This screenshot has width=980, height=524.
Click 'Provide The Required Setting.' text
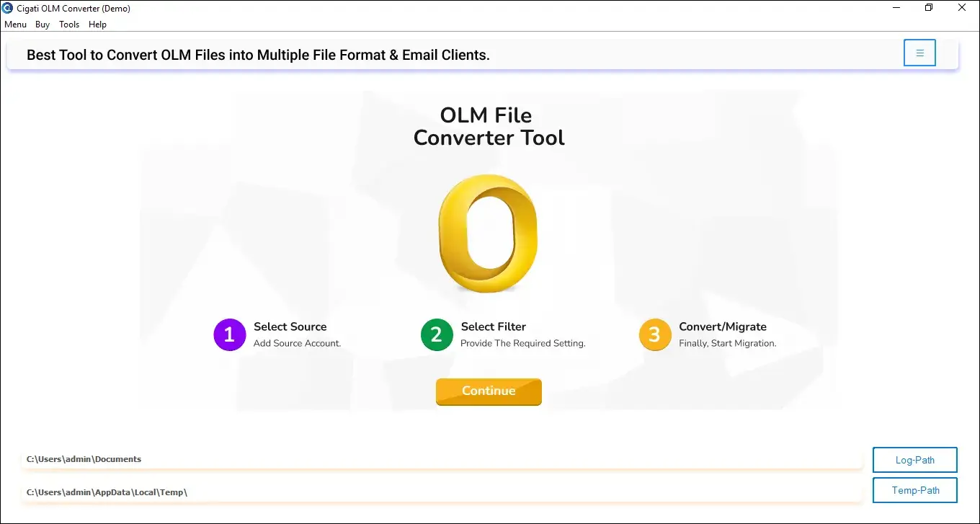click(523, 343)
